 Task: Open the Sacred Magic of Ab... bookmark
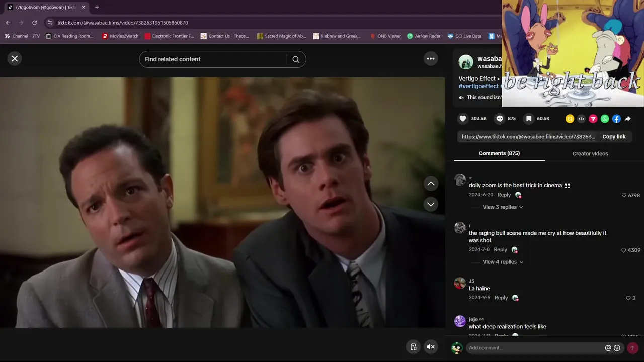[x=281, y=36]
